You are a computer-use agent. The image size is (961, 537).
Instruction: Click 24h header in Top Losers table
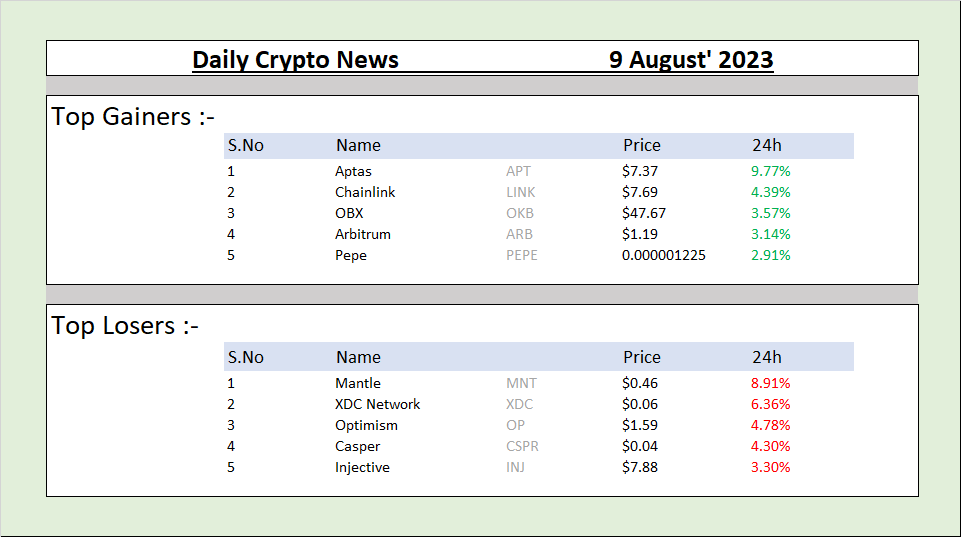click(x=767, y=357)
